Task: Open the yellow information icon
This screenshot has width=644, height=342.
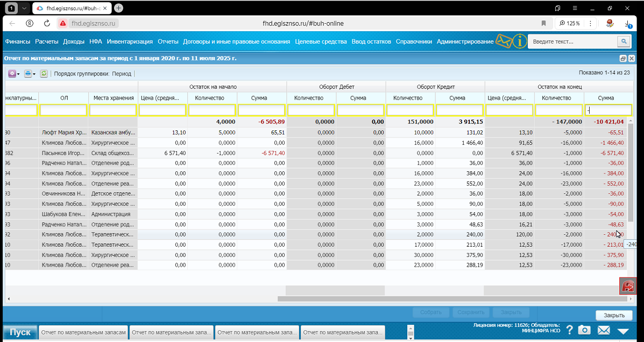Action: [520, 41]
